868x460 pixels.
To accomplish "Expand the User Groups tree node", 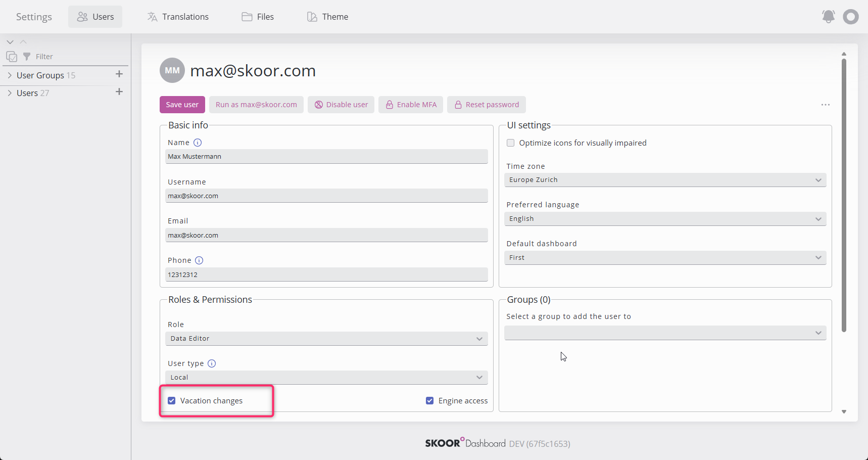I will (x=10, y=75).
